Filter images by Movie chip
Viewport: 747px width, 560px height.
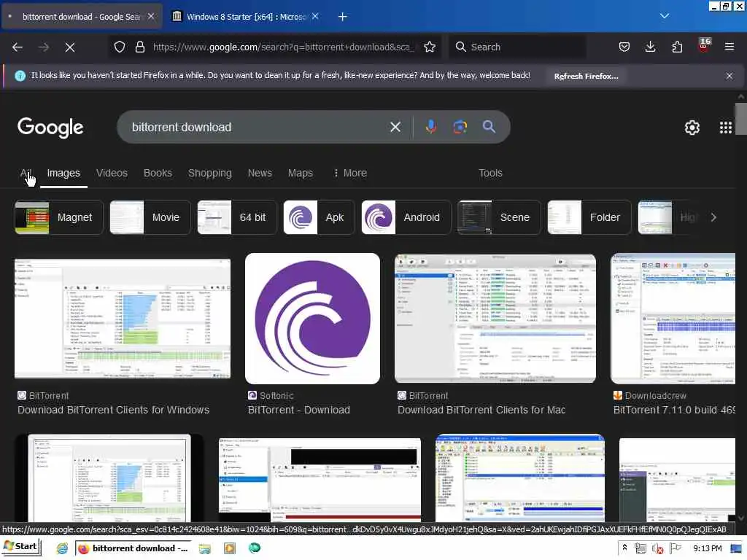(150, 217)
